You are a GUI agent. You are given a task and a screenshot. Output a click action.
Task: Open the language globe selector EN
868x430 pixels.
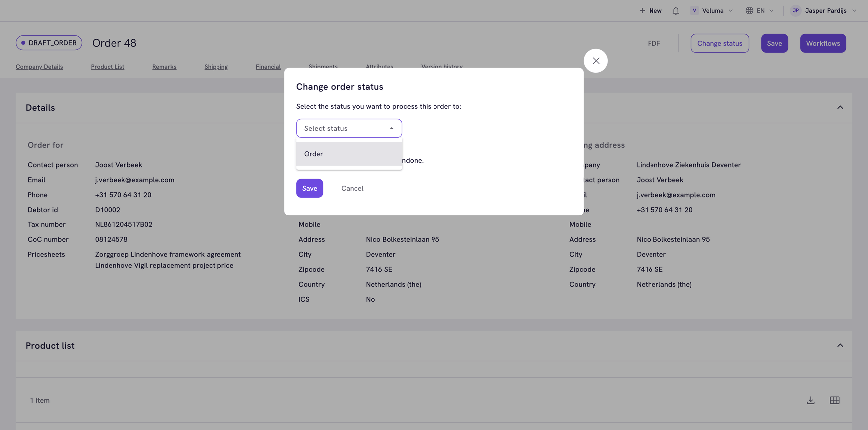click(760, 11)
